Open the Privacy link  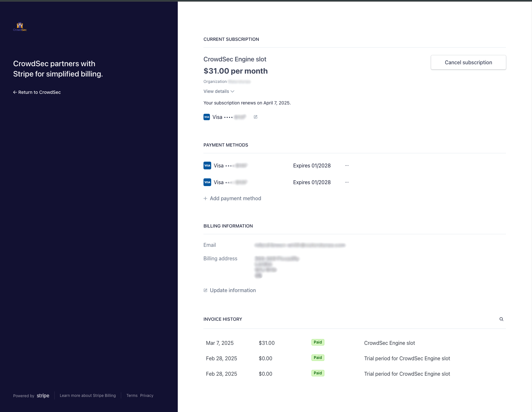[x=147, y=396]
